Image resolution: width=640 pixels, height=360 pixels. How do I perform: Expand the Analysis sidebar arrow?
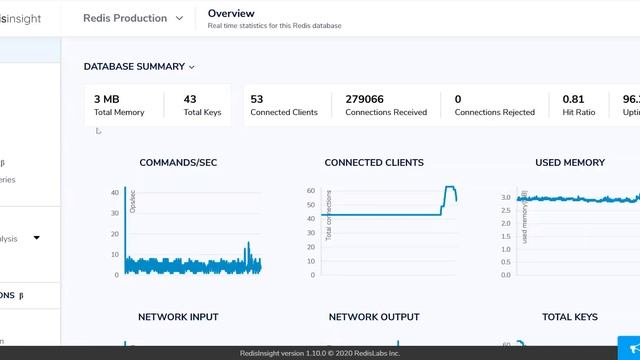click(x=37, y=238)
